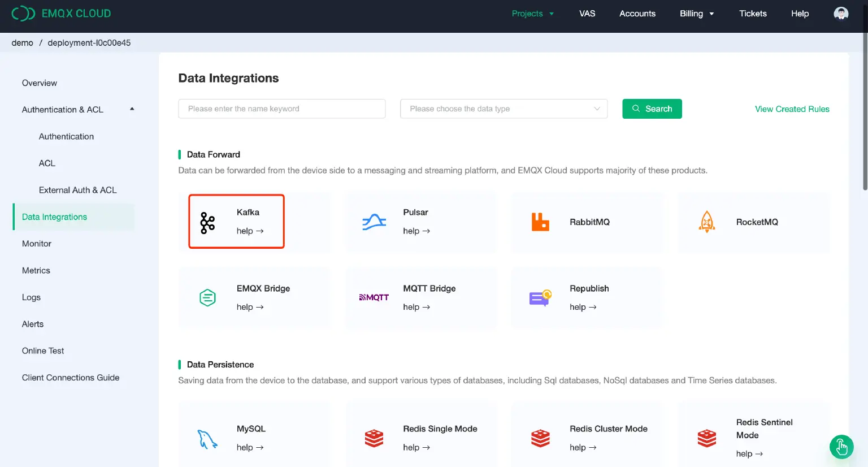
Task: Click the Redis Single Mode icon
Action: point(374,438)
